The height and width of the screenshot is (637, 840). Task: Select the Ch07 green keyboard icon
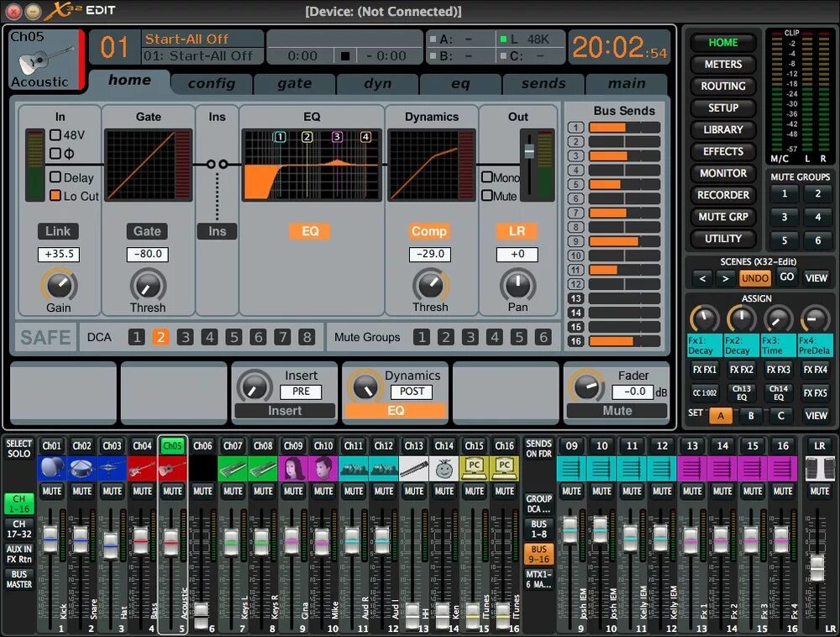point(233,468)
